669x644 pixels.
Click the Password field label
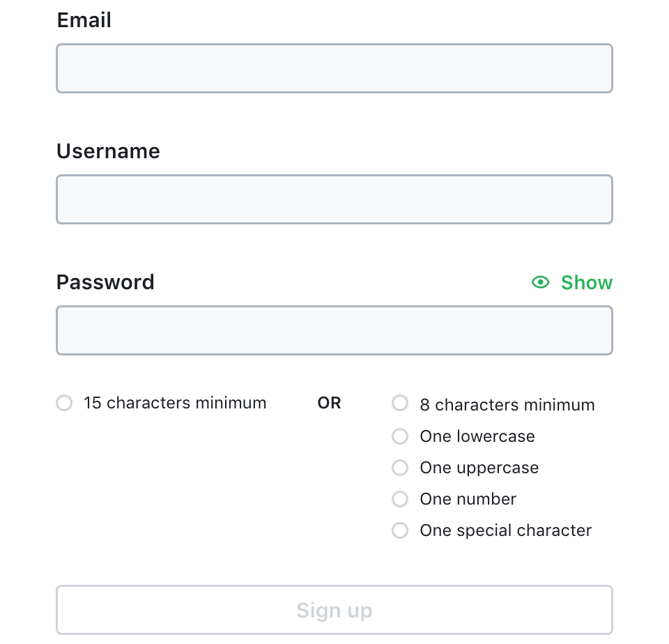105,282
